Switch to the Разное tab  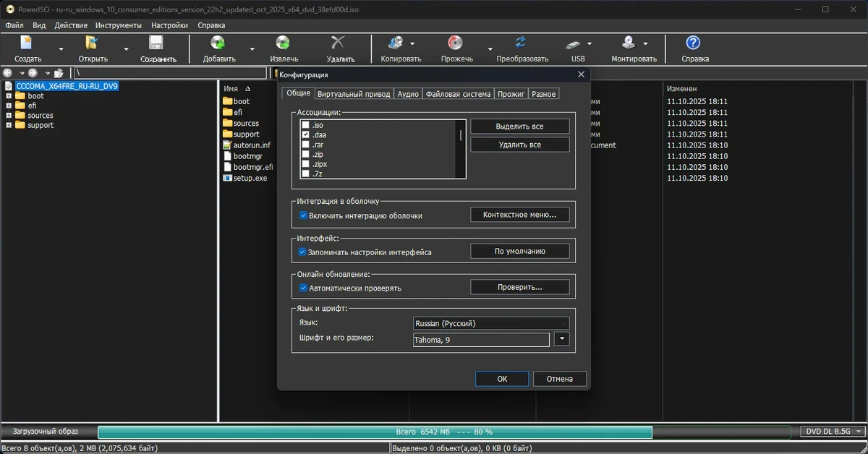tap(543, 94)
